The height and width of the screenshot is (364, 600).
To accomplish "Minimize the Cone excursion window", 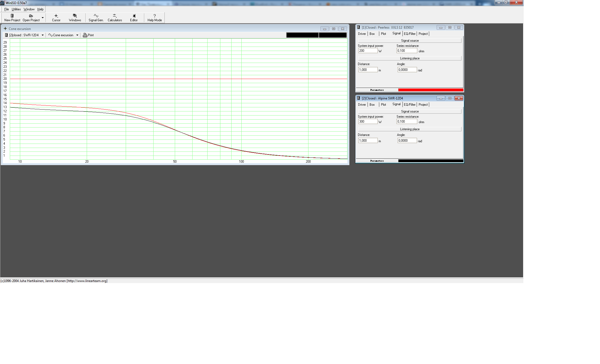I will pos(325,29).
